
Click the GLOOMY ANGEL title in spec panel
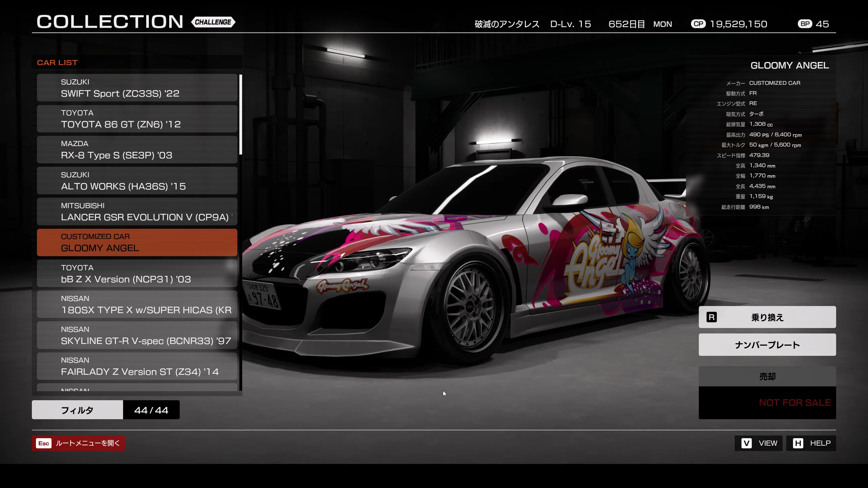pos(790,65)
